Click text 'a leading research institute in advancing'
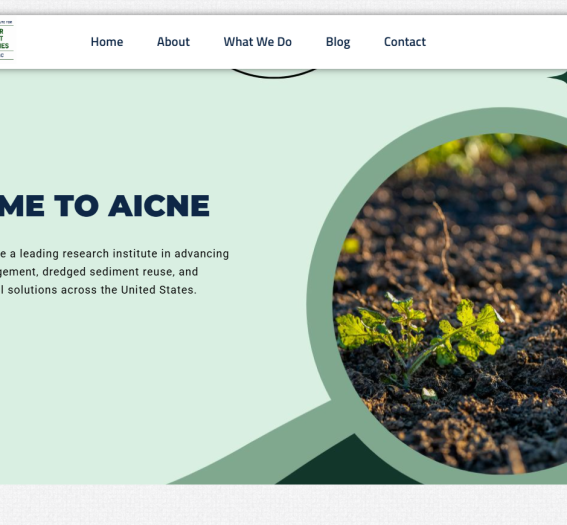The width and height of the screenshot is (567, 525). 119,254
